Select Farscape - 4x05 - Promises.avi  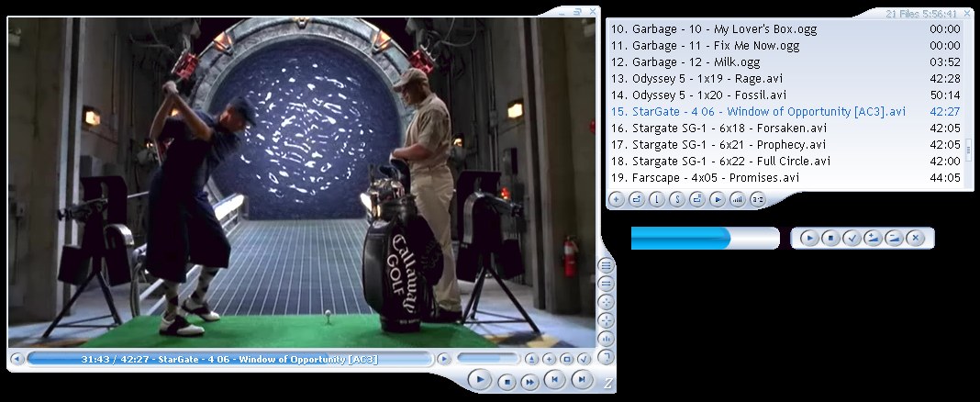tap(785, 178)
